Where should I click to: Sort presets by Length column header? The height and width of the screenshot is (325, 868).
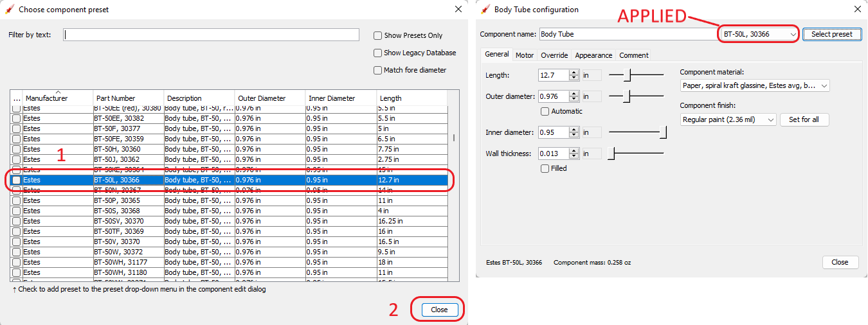click(x=411, y=98)
